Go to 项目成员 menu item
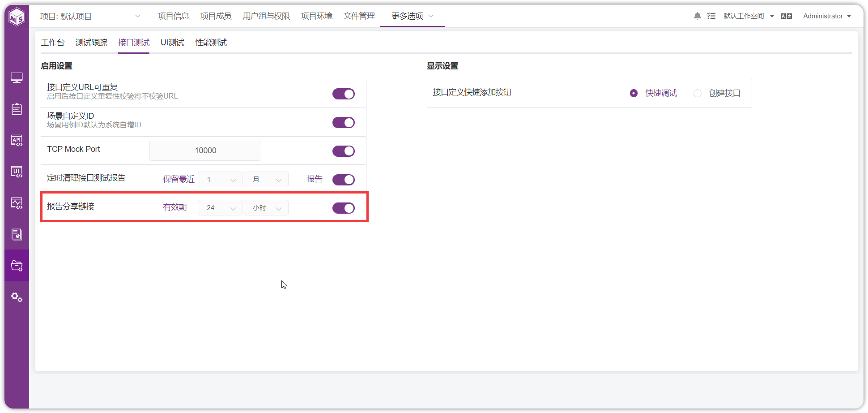868x413 pixels. 216,16
